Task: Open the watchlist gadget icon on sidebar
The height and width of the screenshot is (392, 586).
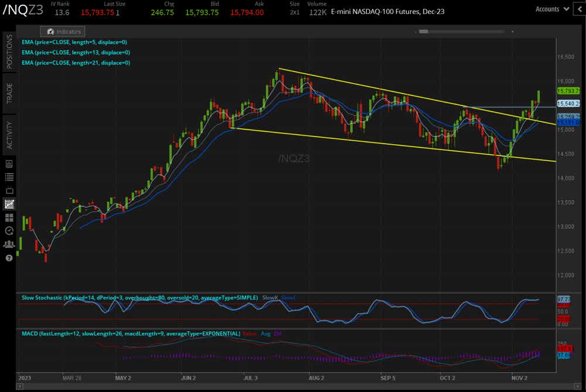Action: (x=8, y=176)
